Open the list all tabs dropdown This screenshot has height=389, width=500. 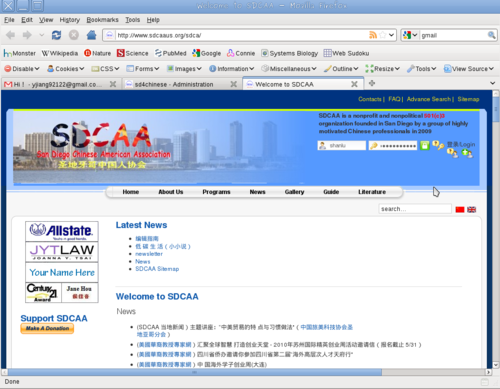coord(492,83)
